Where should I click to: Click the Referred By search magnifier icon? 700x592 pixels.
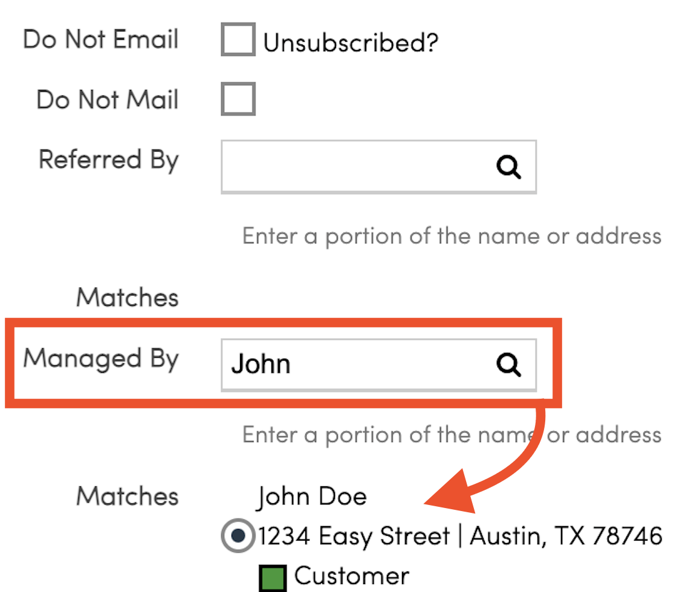click(x=508, y=167)
